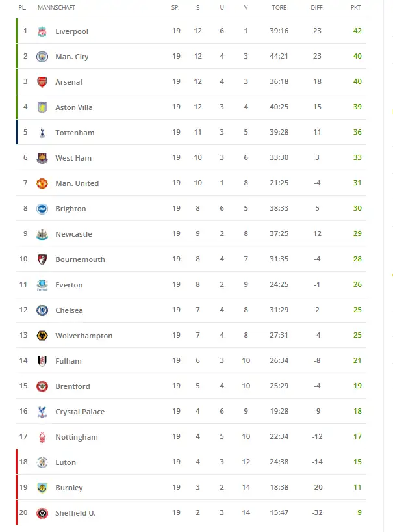Click the Fulham team name link
The image size is (393, 532).
click(68, 361)
